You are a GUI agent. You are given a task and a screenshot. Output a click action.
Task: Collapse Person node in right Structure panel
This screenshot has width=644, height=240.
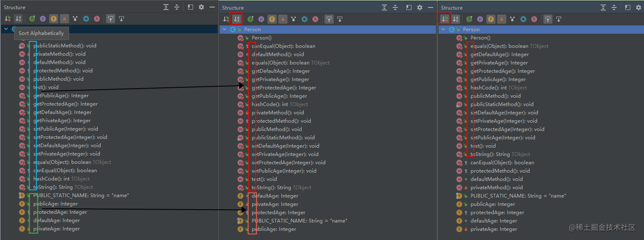443,30
